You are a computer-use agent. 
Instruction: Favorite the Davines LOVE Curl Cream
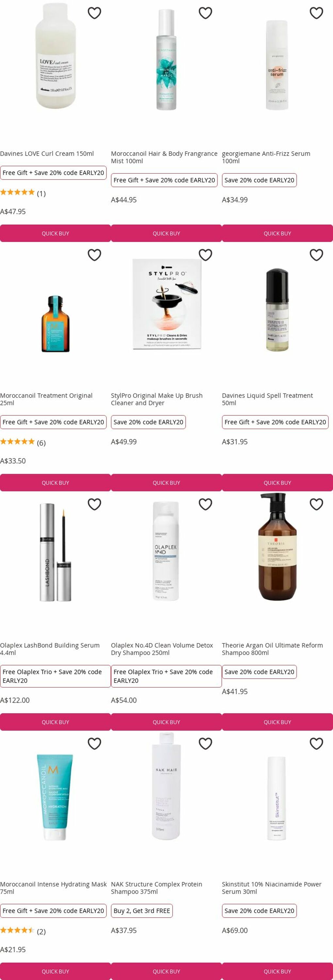click(x=94, y=13)
